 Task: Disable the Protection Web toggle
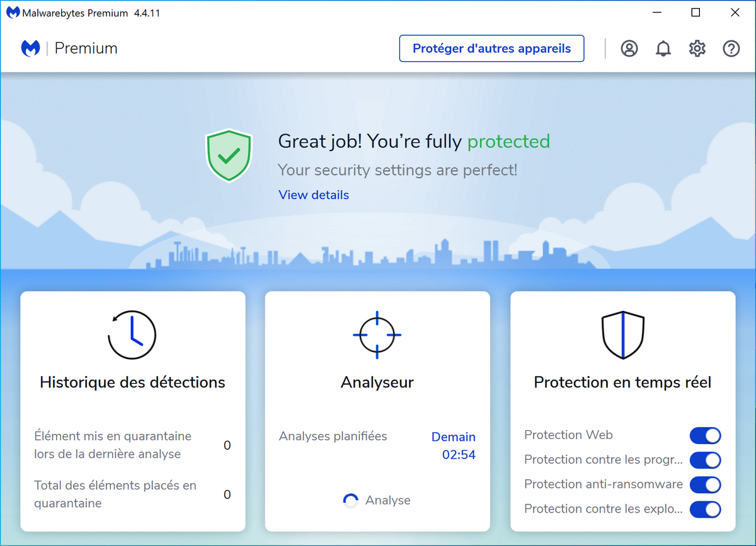pos(705,435)
